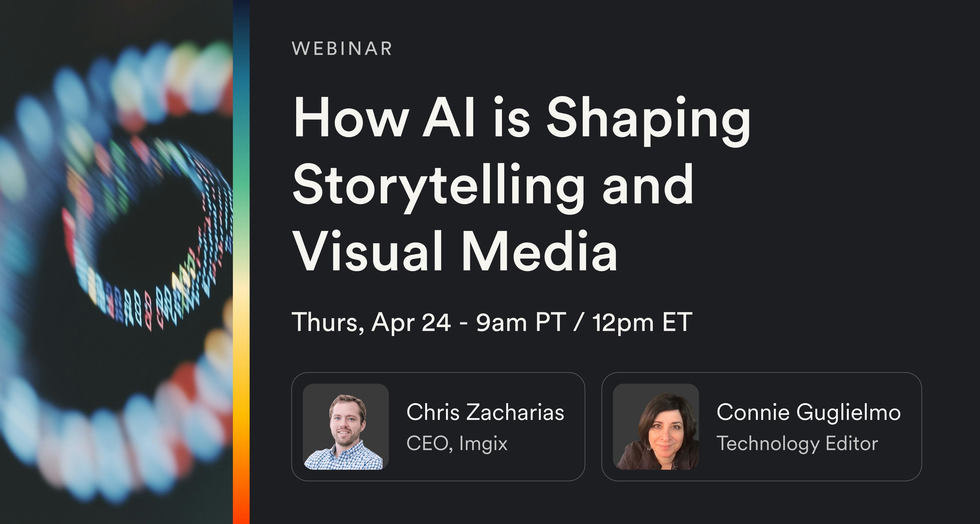Click the "Technology Editor" subtitle

(797, 443)
